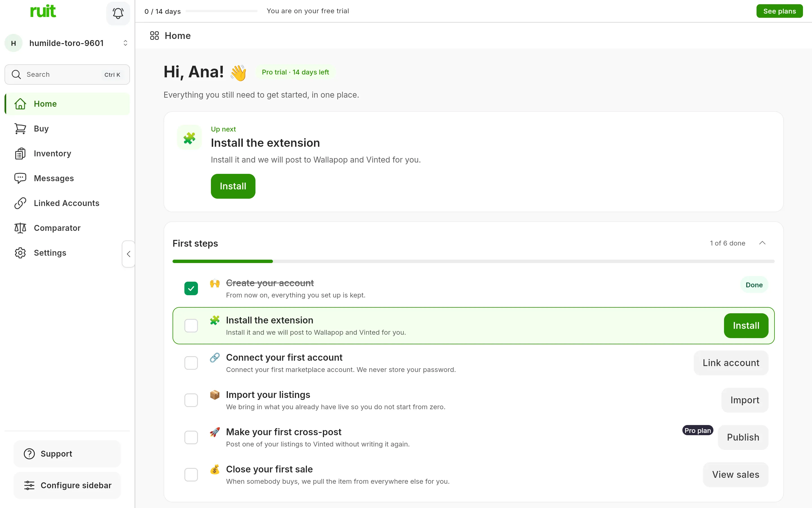Click the free trial days progress bar
Image resolution: width=812 pixels, height=508 pixels.
[221, 11]
